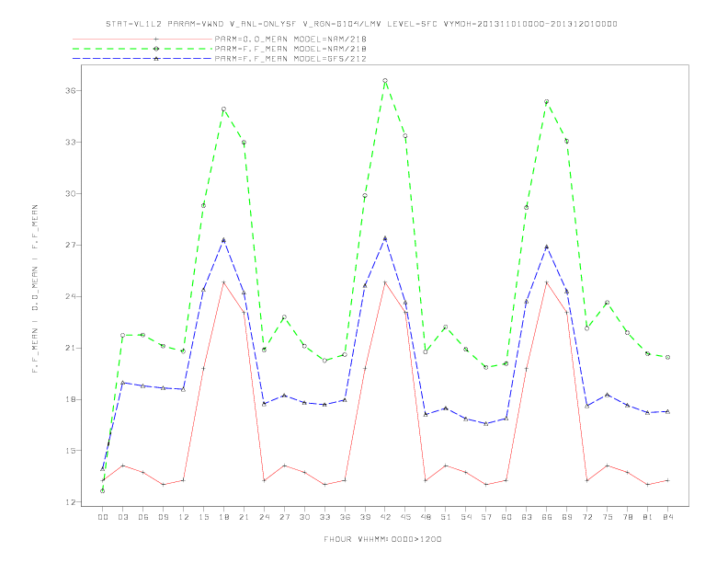Click x-axis forecast hour label 66
Image resolution: width=728 pixels, height=563 pixels.
click(547, 517)
